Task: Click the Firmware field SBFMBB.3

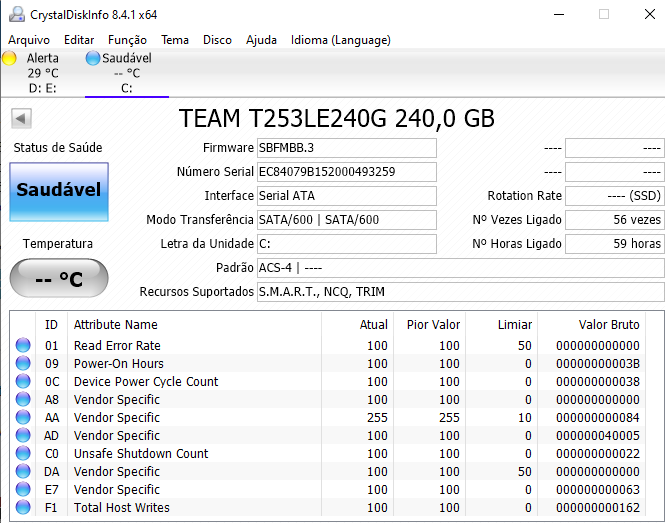Action: tap(346, 148)
